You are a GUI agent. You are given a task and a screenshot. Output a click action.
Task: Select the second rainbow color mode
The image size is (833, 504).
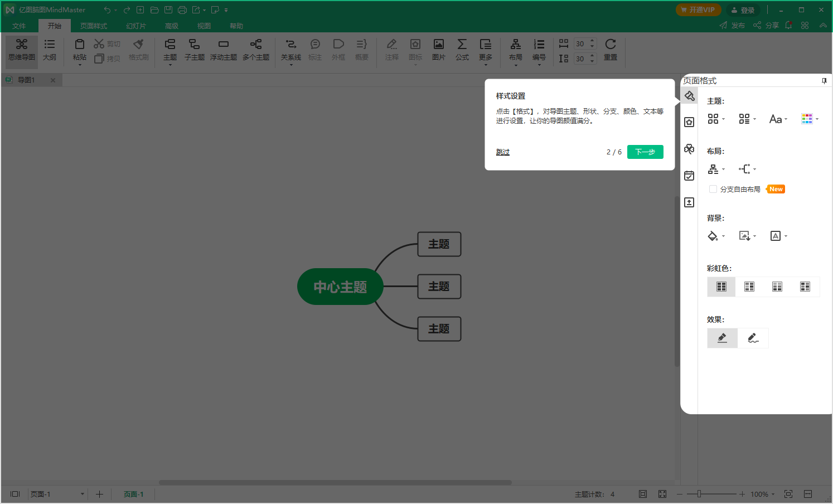point(749,287)
